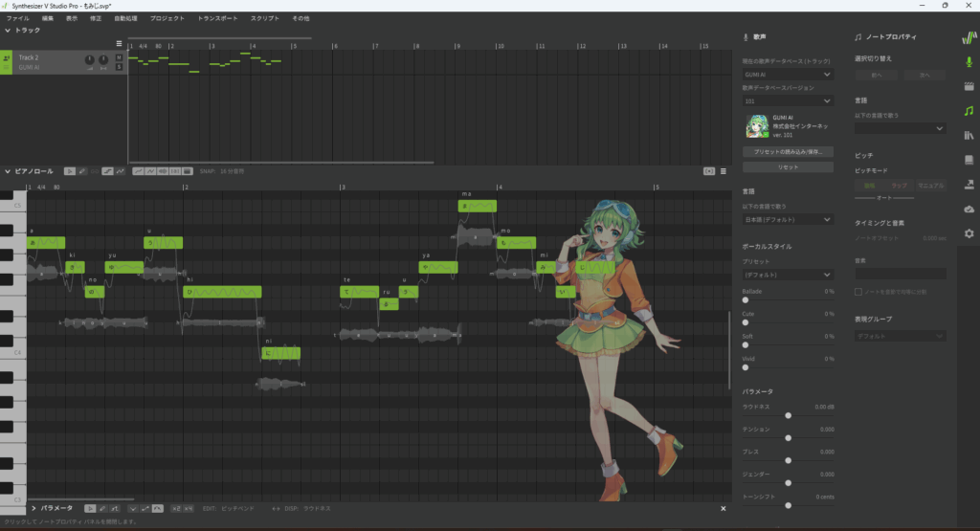Click the プリセットの読み込み/保存 button

(788, 152)
